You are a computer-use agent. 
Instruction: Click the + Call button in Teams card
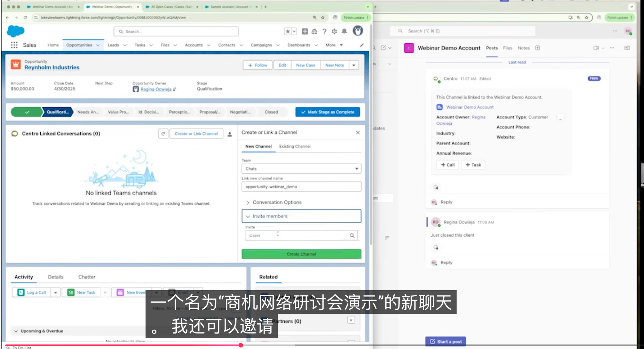448,165
